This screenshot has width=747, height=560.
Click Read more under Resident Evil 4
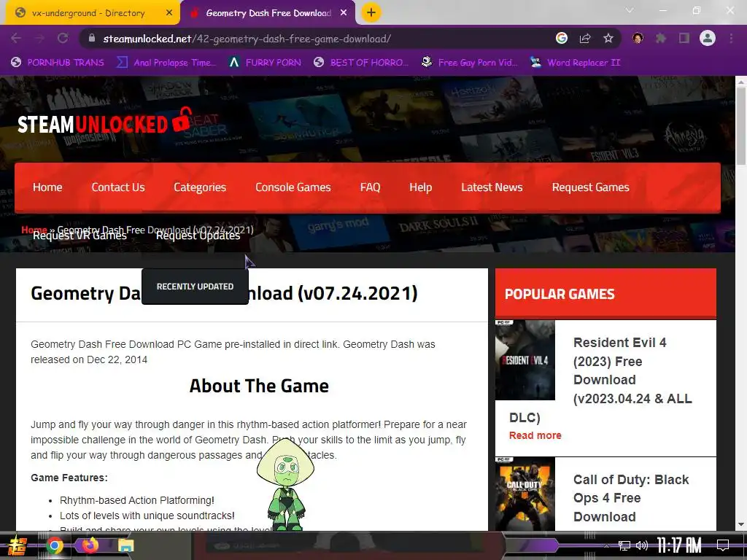pos(535,435)
